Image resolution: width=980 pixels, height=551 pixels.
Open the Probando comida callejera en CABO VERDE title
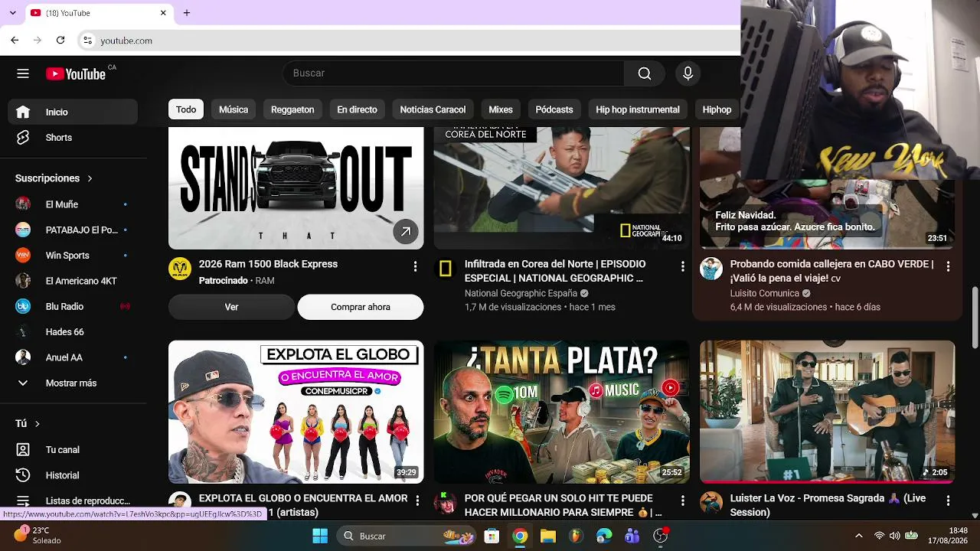point(832,271)
